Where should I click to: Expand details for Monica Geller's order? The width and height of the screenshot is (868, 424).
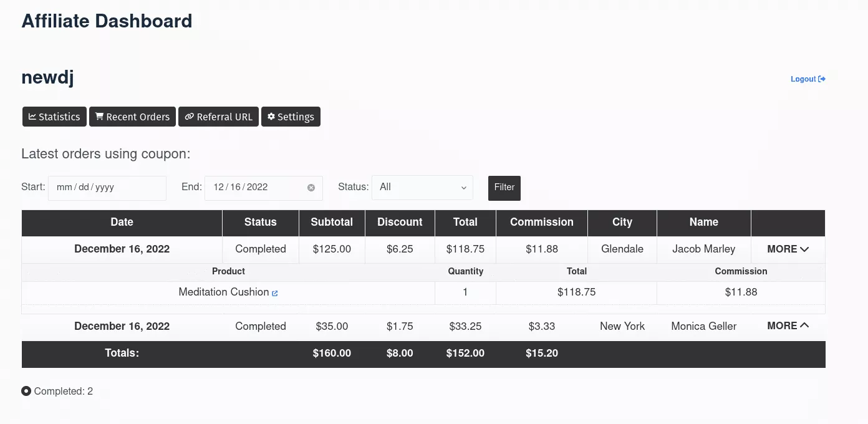[788, 326]
